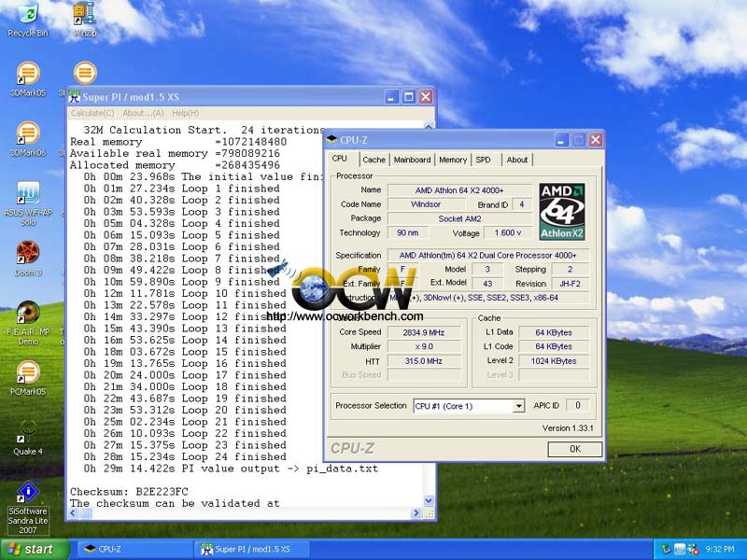Click the APIC ID value "0"
The width and height of the screenshot is (747, 560).
578,405
